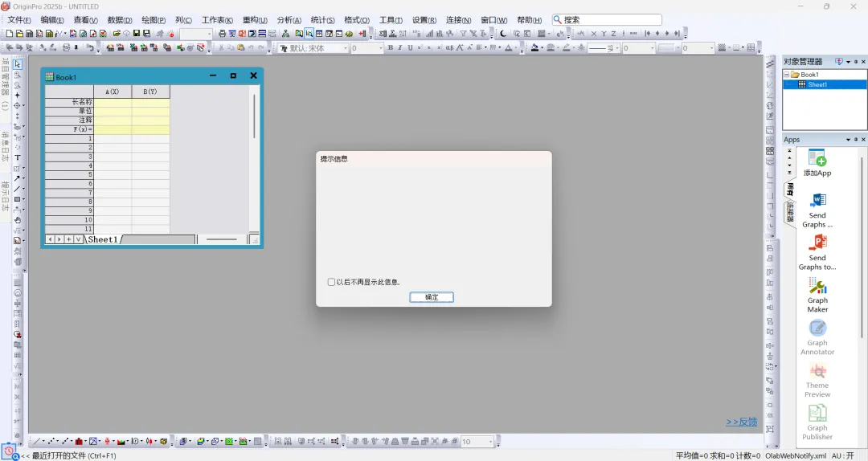Click Move to First column icon
The width and height of the screenshot is (868, 461).
[x=647, y=34]
